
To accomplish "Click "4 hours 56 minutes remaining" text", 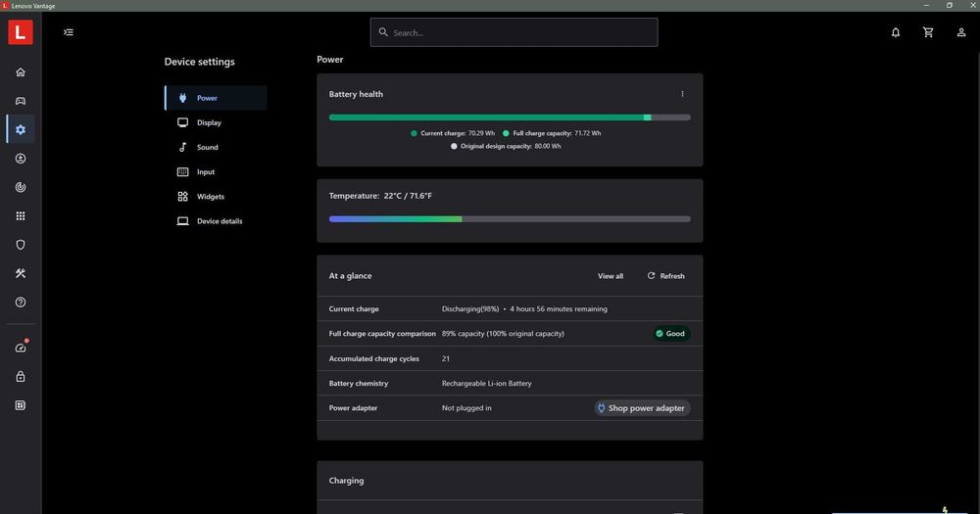I will (x=559, y=309).
